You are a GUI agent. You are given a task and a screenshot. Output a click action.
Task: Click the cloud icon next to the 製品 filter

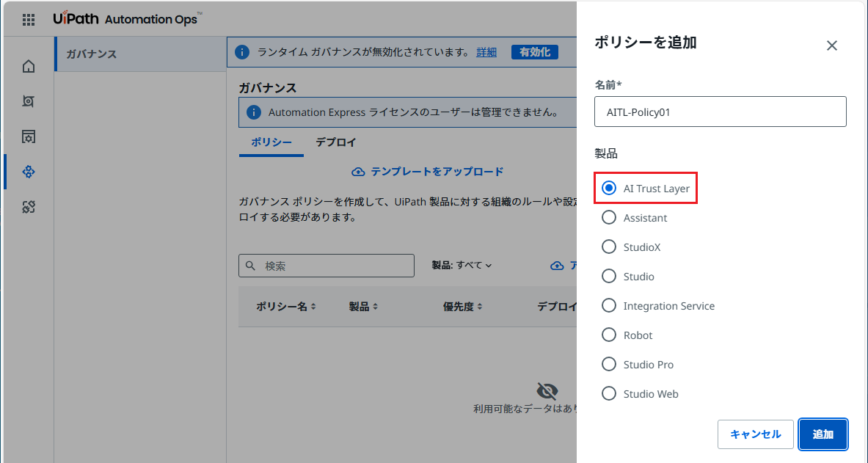(x=557, y=266)
